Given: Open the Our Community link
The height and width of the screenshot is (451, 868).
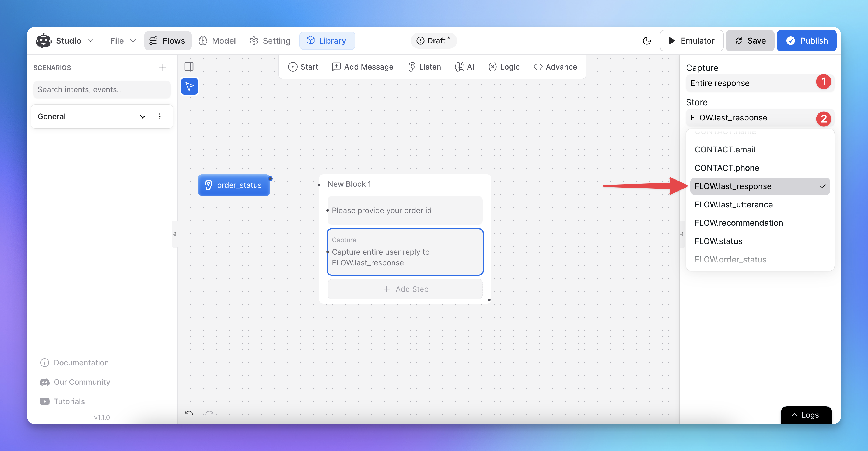Looking at the screenshot, I should tap(75, 382).
